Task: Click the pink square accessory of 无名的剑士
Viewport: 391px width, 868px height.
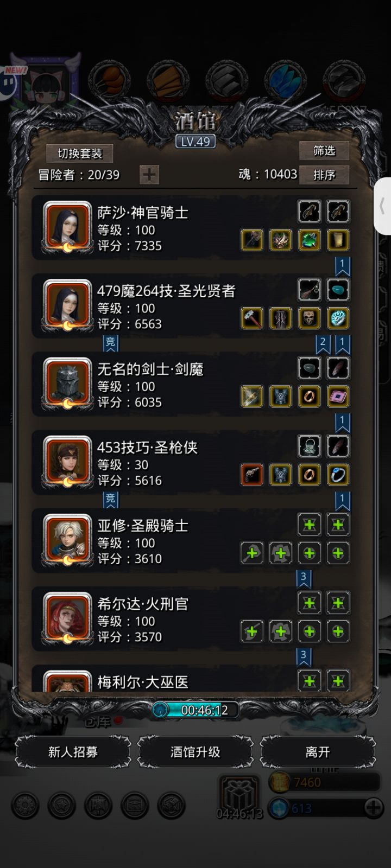Action: point(338,397)
